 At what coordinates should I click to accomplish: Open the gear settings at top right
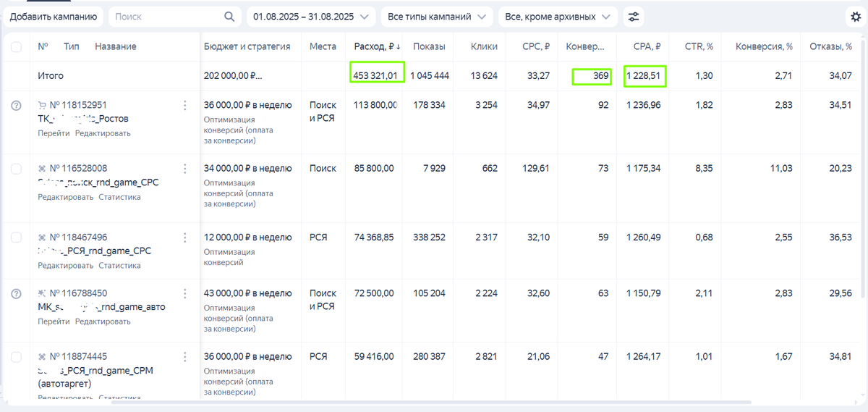[x=856, y=17]
